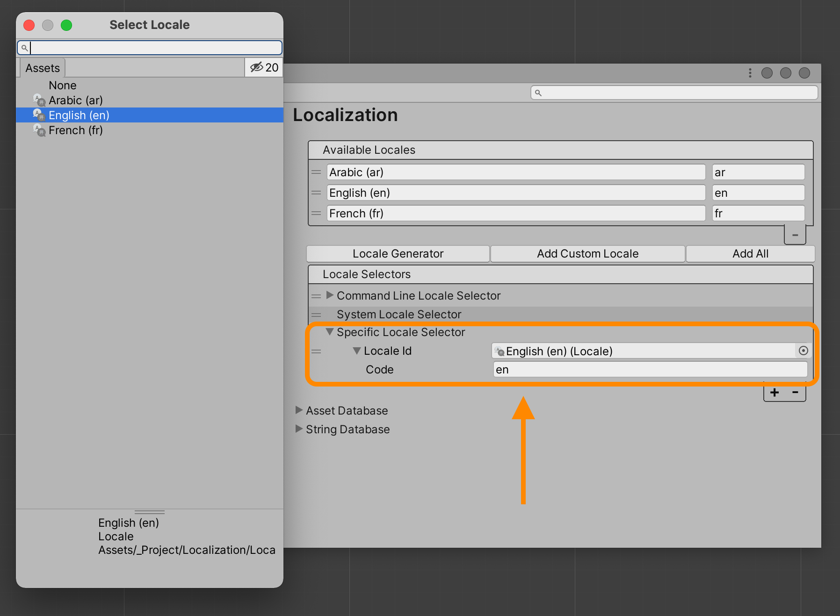Open the Inspector three-dot menu

point(750,73)
